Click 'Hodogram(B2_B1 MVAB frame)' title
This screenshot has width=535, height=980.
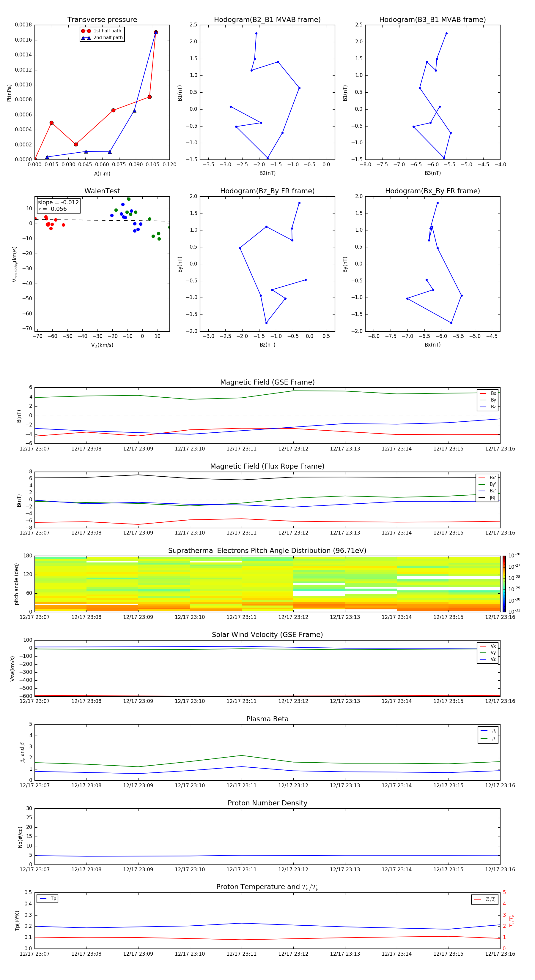[x=267, y=20]
